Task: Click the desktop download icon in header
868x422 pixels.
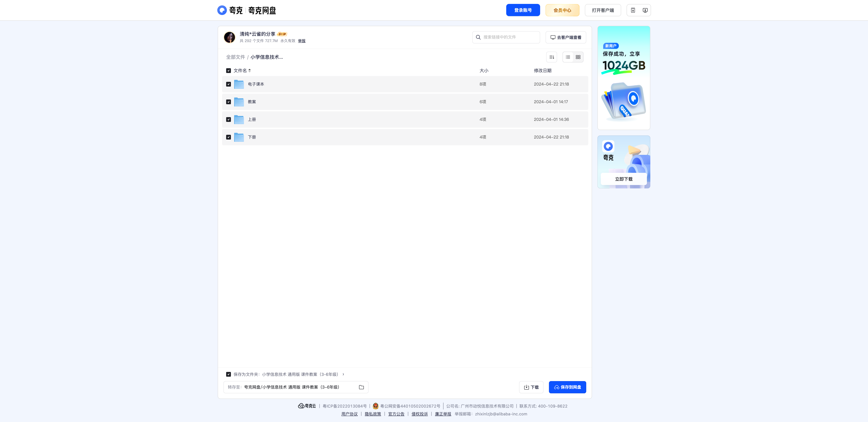Action: [645, 10]
